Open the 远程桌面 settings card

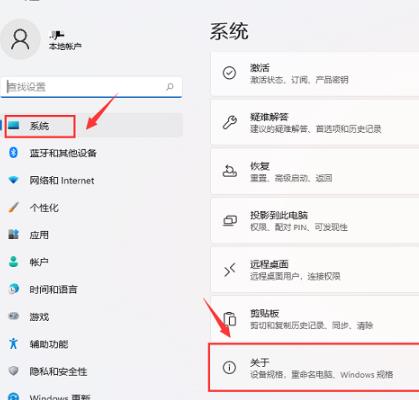point(315,270)
